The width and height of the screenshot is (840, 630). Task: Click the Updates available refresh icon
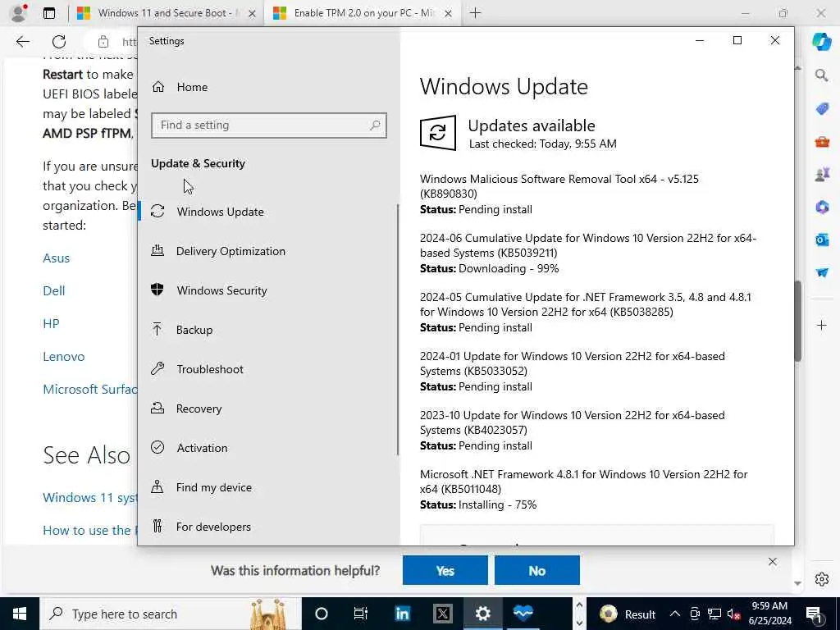coord(438,132)
